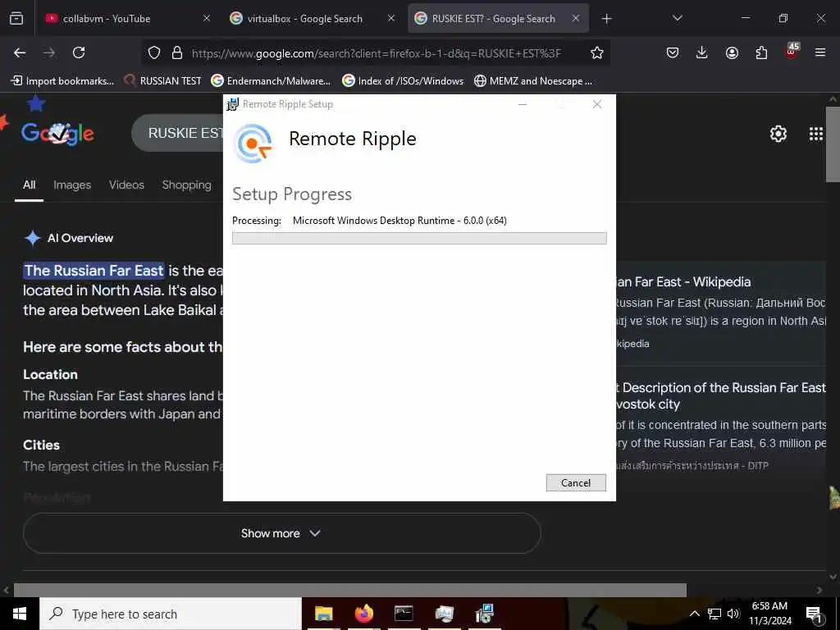840x630 pixels.
Task: Open the Endermanch/Malware bookmark
Action: (271, 81)
